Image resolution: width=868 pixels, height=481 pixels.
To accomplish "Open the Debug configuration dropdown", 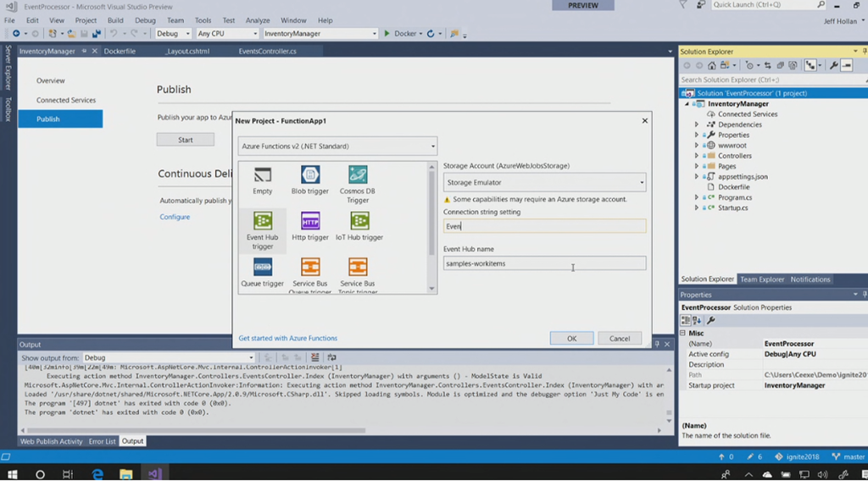I will point(173,34).
